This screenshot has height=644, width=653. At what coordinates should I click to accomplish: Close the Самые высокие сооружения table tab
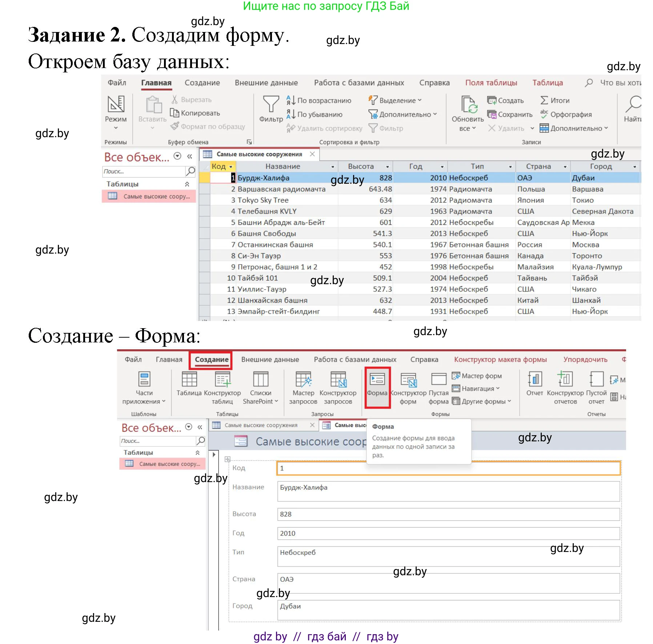pos(312,154)
